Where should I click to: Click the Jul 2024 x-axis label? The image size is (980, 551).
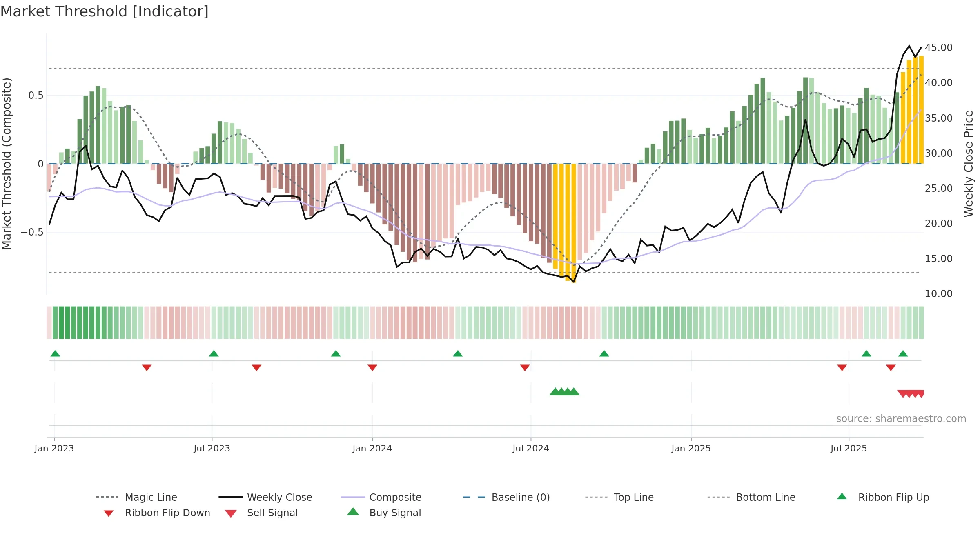coord(531,449)
